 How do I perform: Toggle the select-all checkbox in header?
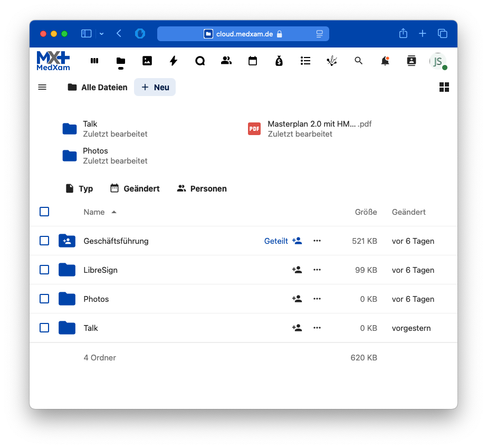pos(44,212)
